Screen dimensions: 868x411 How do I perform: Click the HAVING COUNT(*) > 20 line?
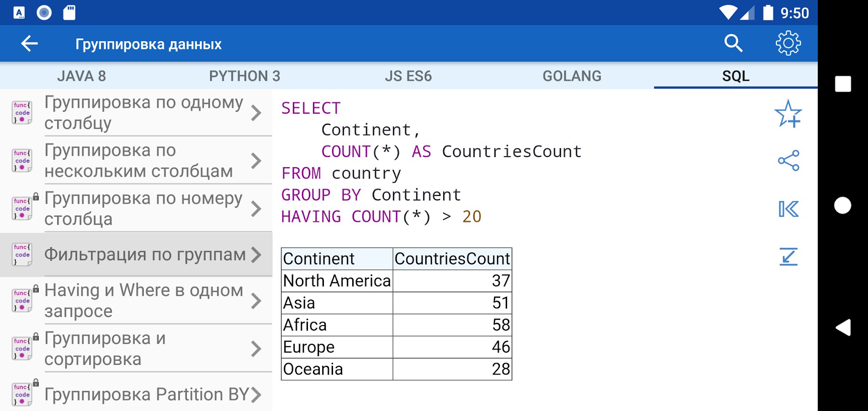click(381, 216)
